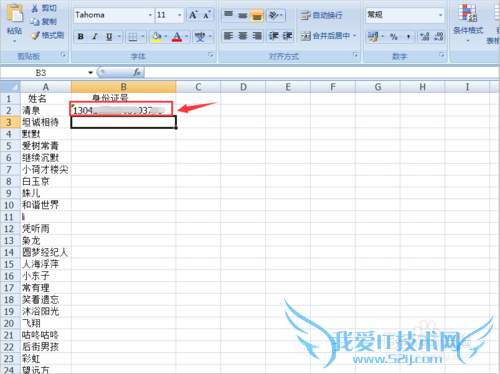Click the Paste clipboard icon
The width and height of the screenshot is (500, 374).
(14, 13)
